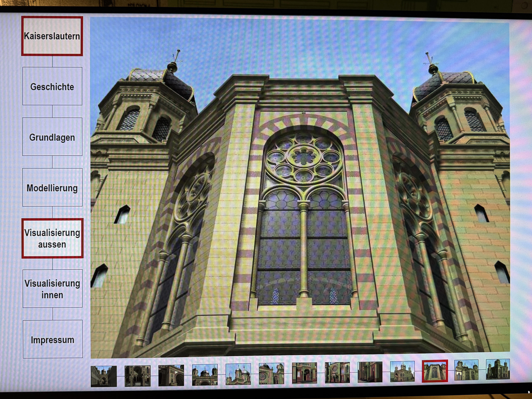
Task: Open the Grundlagen section
Action: (52, 137)
